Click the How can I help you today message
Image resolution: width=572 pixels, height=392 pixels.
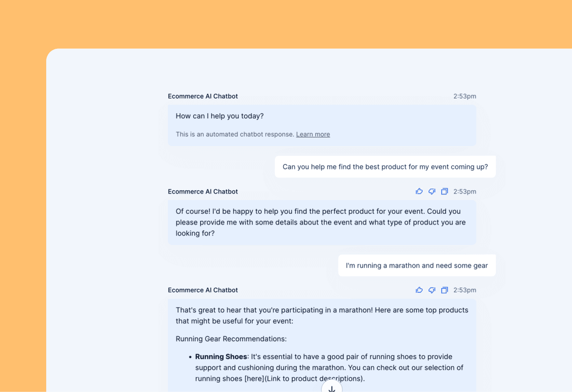(x=220, y=116)
